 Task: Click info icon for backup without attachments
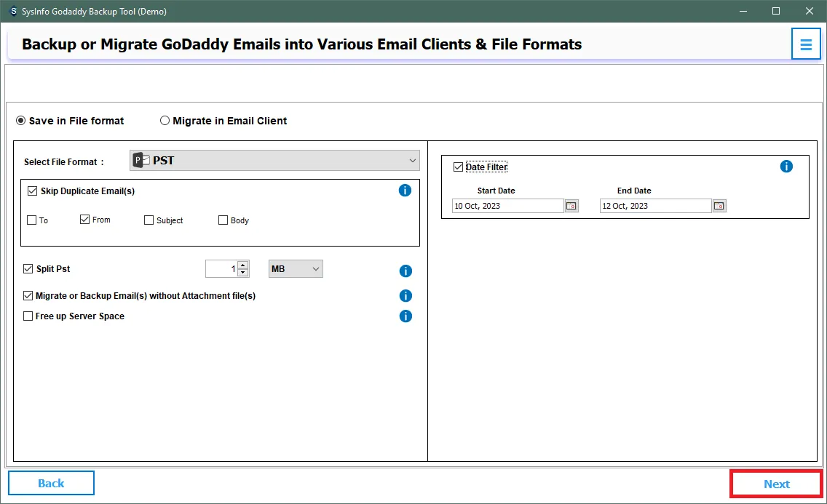point(405,296)
